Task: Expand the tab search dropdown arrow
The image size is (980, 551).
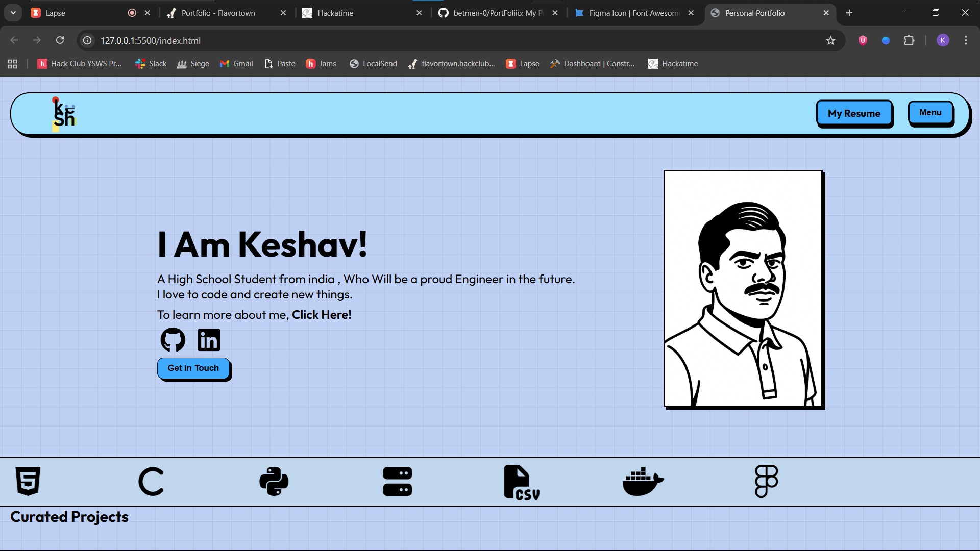Action: coord(13,13)
